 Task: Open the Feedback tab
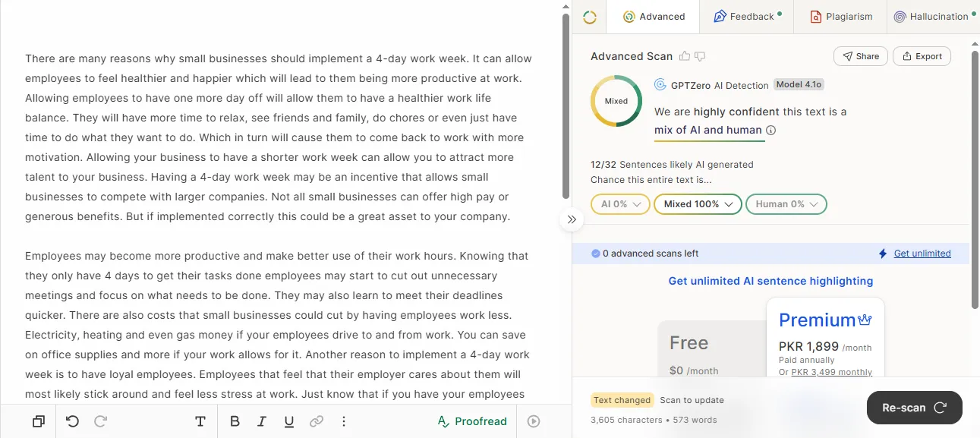pos(747,17)
